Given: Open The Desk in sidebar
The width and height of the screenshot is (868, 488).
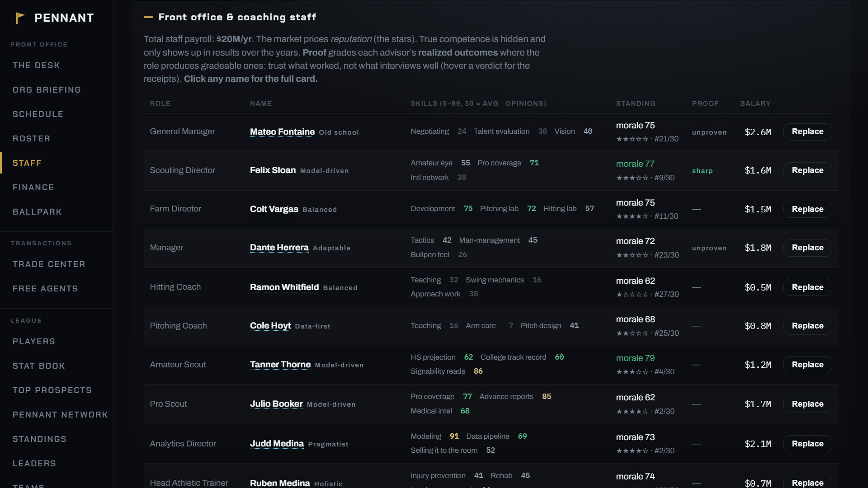Looking at the screenshot, I should tap(36, 66).
